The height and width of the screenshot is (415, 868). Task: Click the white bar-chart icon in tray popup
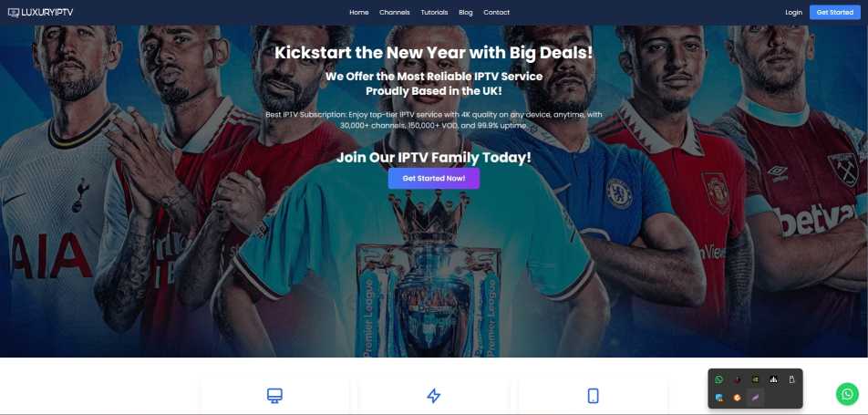tap(773, 379)
